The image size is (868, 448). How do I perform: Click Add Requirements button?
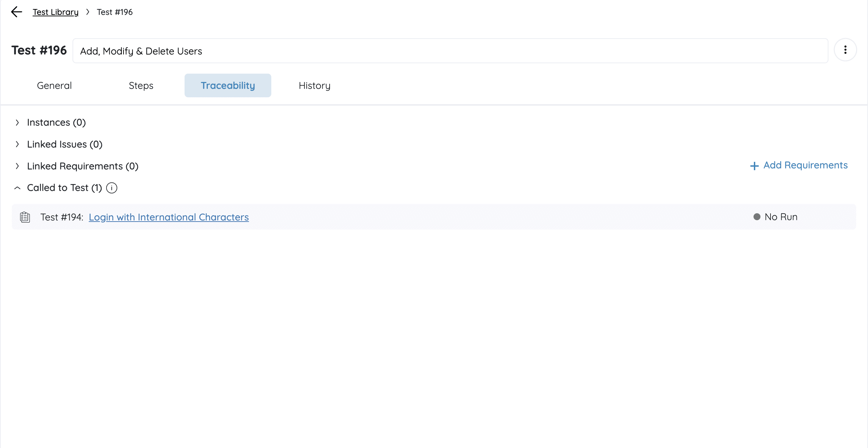coord(805,165)
